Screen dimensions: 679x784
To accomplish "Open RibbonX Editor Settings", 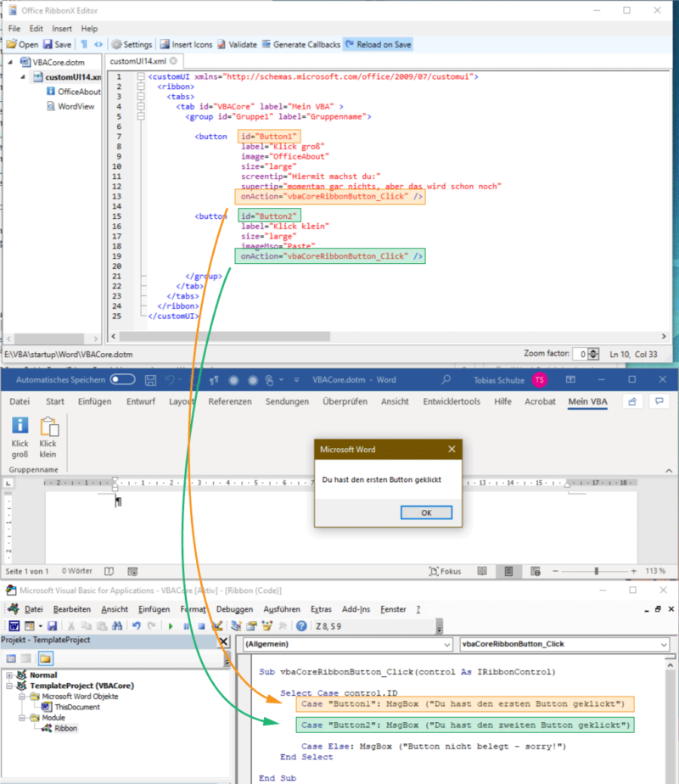I will (132, 44).
